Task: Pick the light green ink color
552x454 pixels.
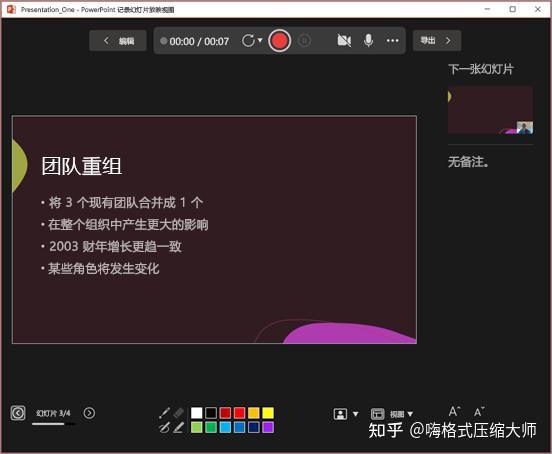Action: (x=197, y=427)
